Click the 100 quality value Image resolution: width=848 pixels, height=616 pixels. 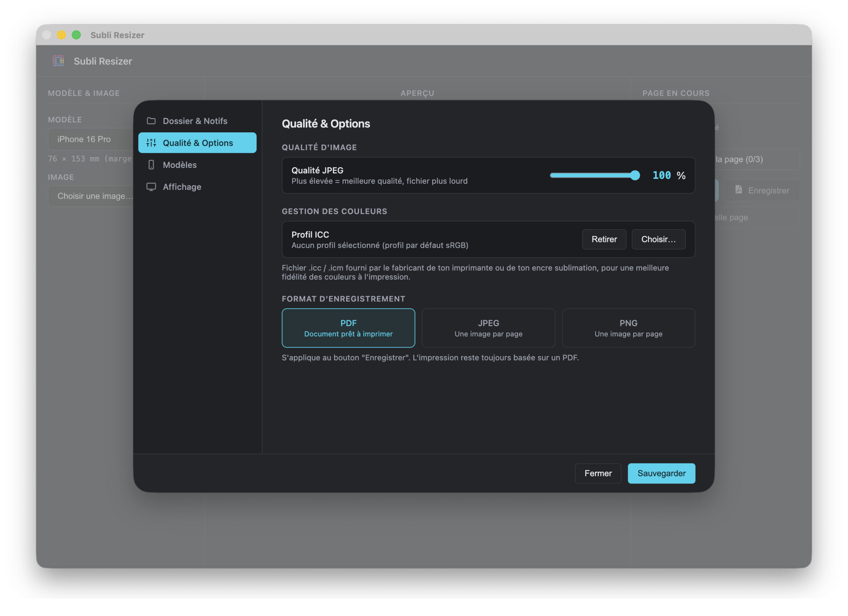tap(662, 175)
